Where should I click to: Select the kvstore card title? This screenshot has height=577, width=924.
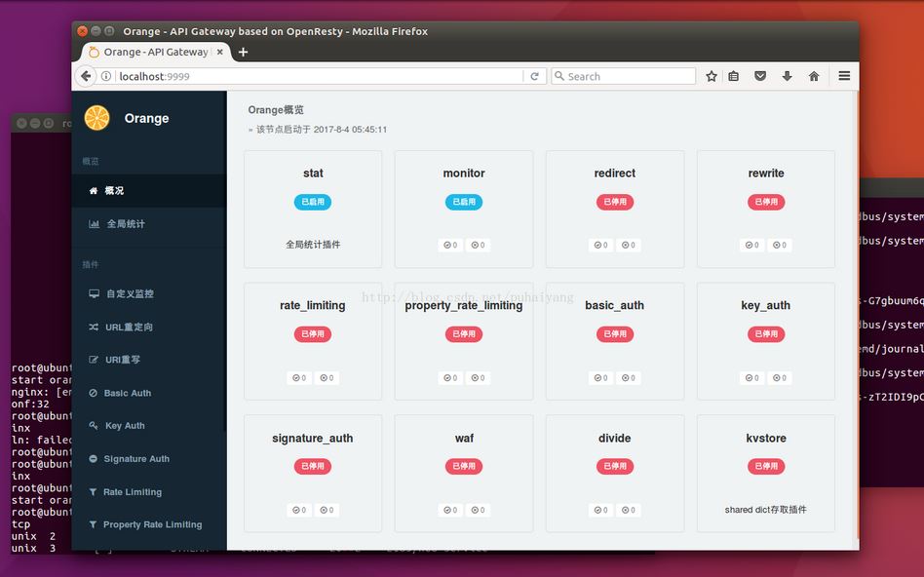pos(766,439)
